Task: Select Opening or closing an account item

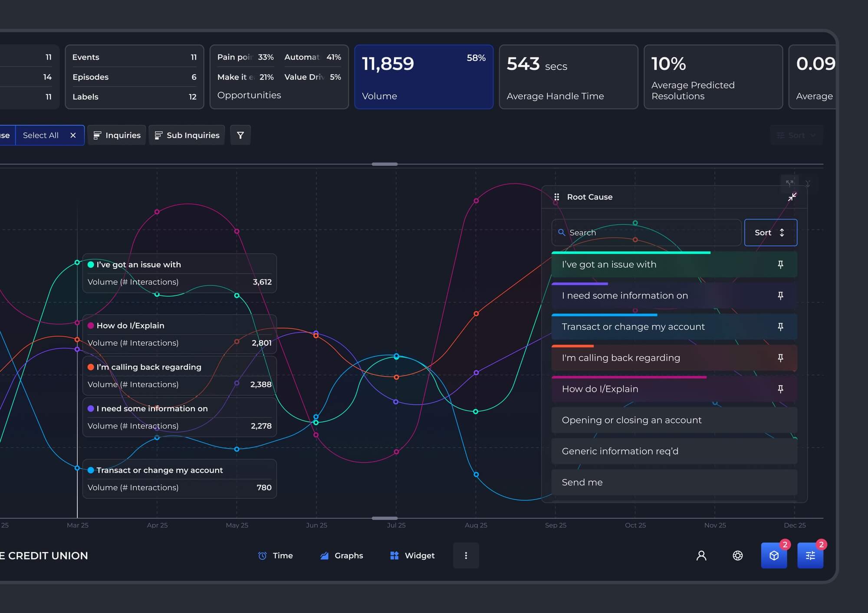Action: [674, 420]
